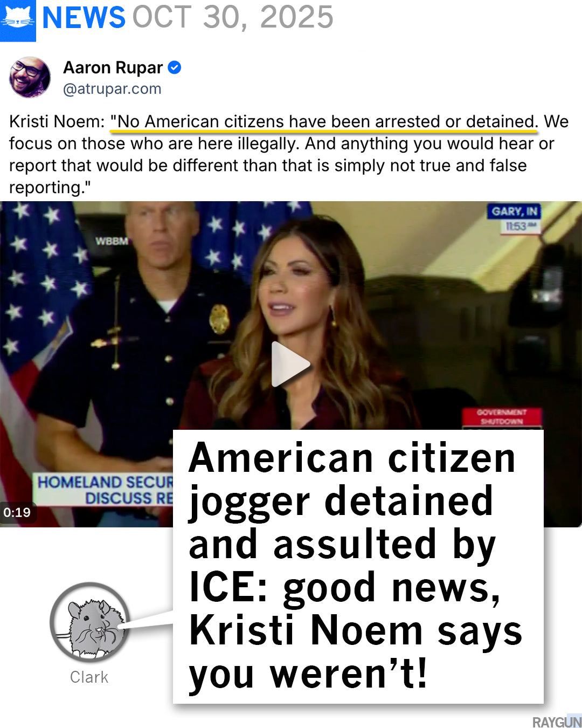Open Aaron Rupar's profile avatar

[x=30, y=77]
